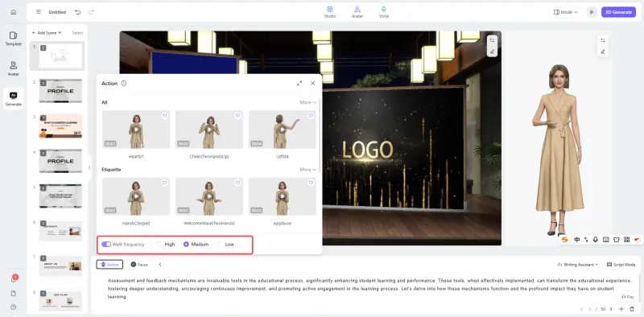This screenshot has height=317, width=644.
Task: Click the home icon in sidebar
Action: click(x=13, y=12)
